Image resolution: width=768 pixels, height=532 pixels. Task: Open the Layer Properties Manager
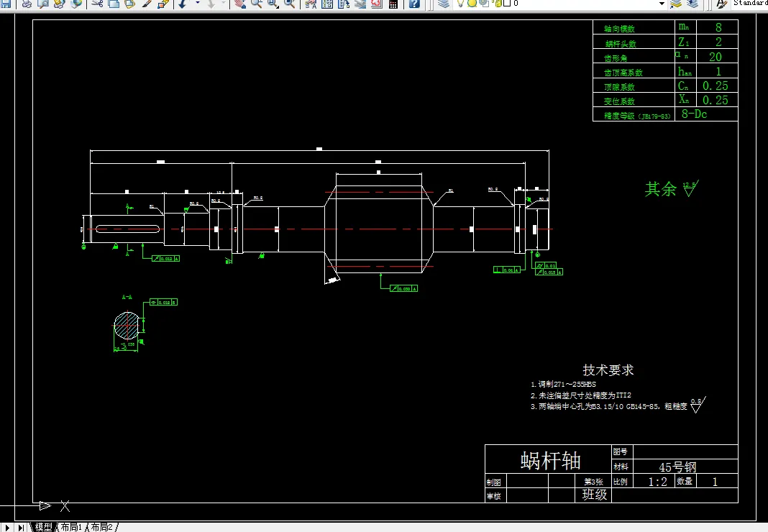tap(443, 4)
